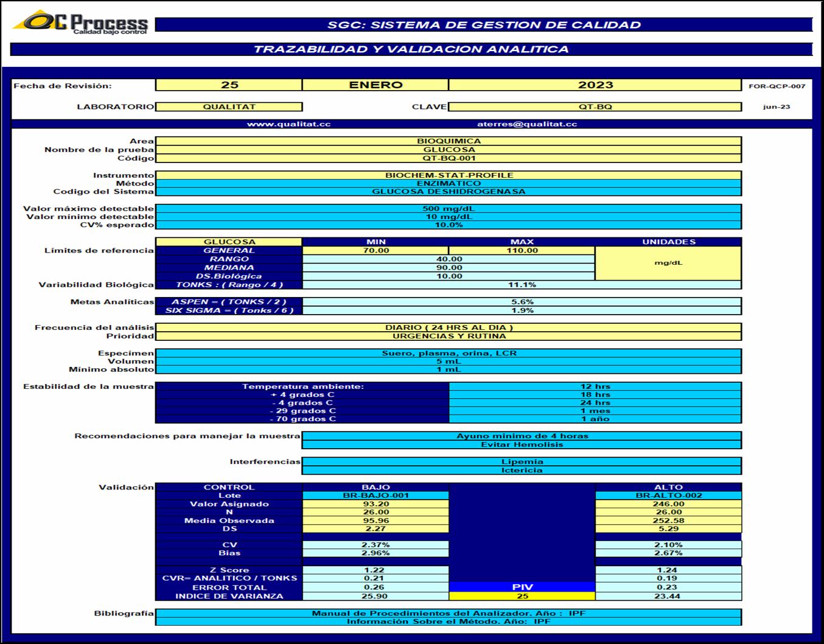Select low control CV "2.37%"
Viewport: 824px width, 644px height.
tap(375, 545)
